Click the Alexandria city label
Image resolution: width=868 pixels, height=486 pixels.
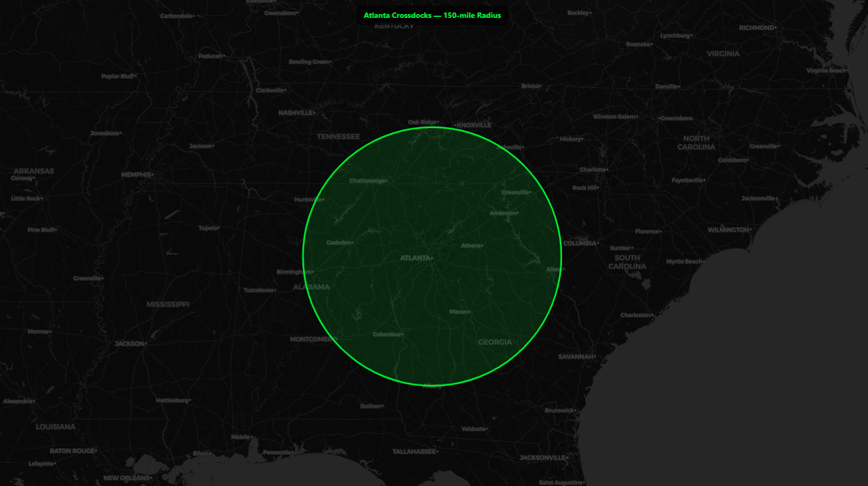click(x=18, y=401)
